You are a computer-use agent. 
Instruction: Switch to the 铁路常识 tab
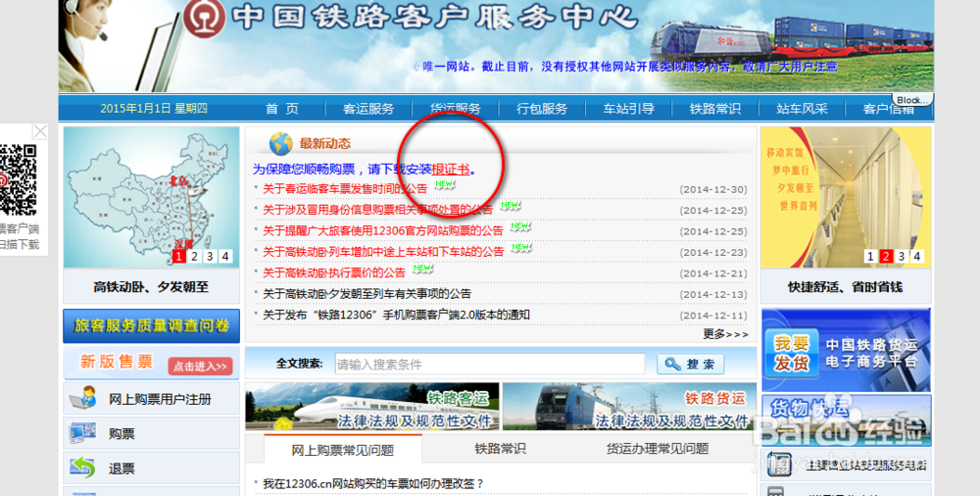[x=500, y=449]
